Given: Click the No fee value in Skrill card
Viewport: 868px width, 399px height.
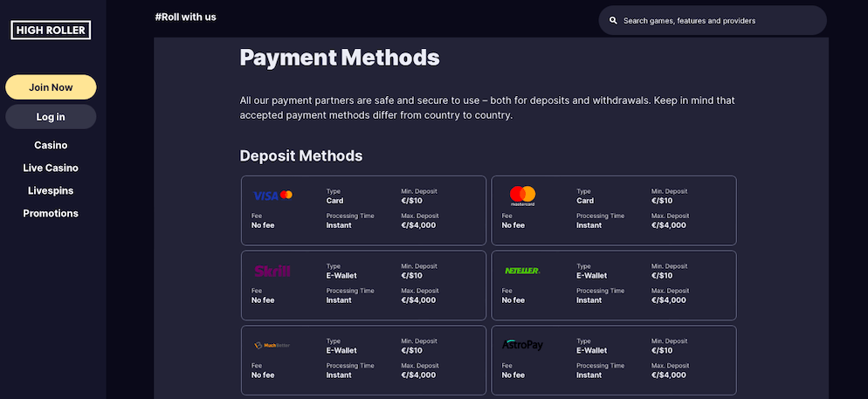Looking at the screenshot, I should (263, 300).
